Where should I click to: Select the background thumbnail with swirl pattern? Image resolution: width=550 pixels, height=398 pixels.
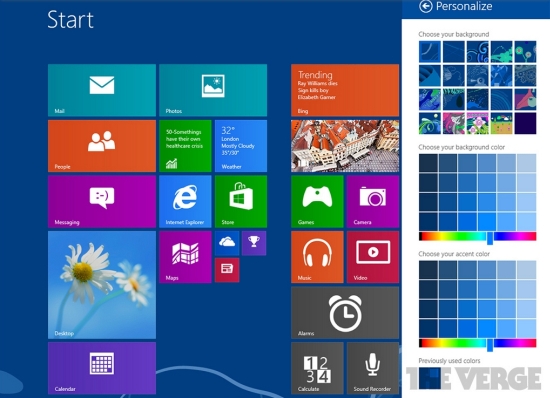pos(477,52)
